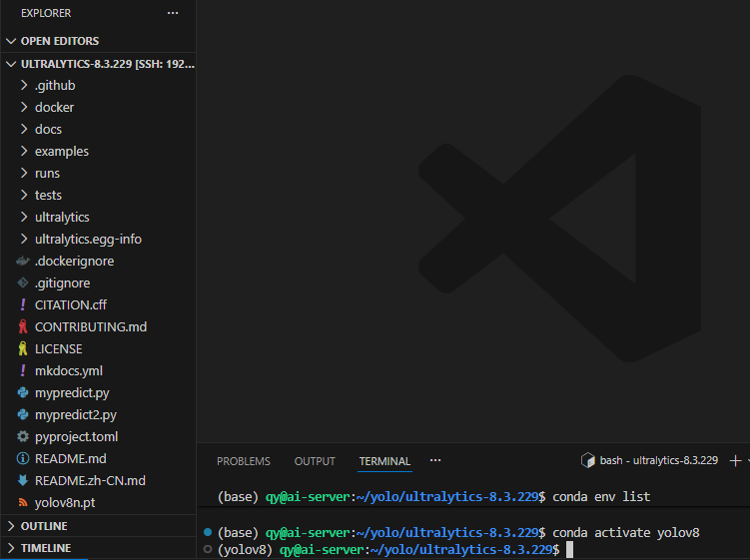Viewport: 750px width, 560px height.
Task: Click the EXPLORER panel title
Action: point(46,13)
